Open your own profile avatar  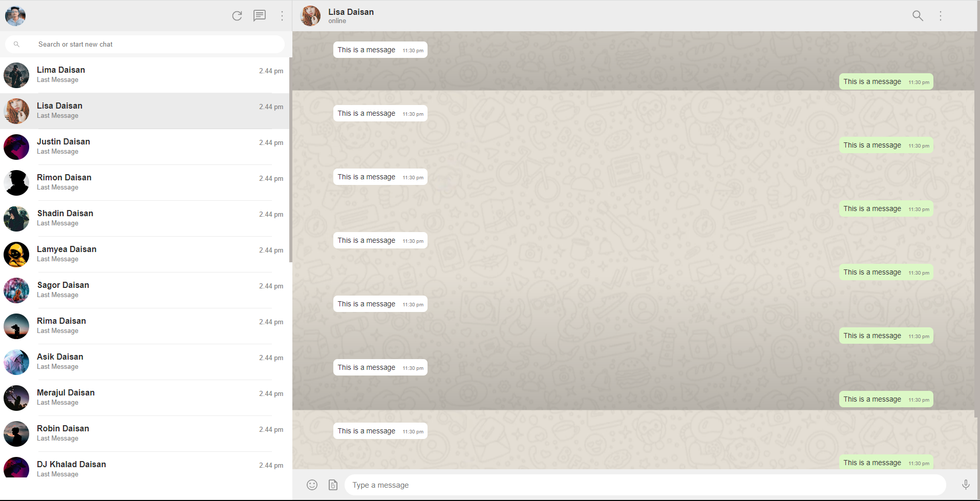(x=15, y=16)
